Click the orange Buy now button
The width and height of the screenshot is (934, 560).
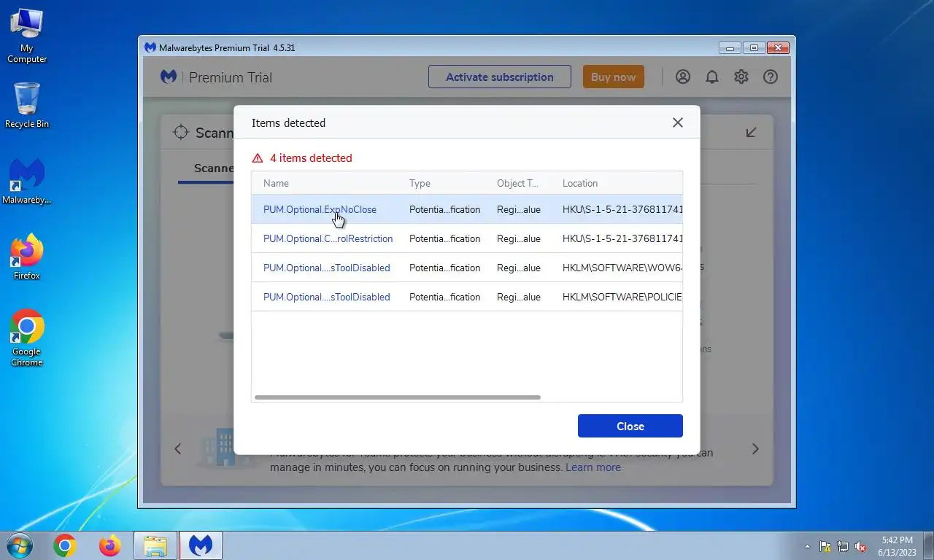point(613,77)
